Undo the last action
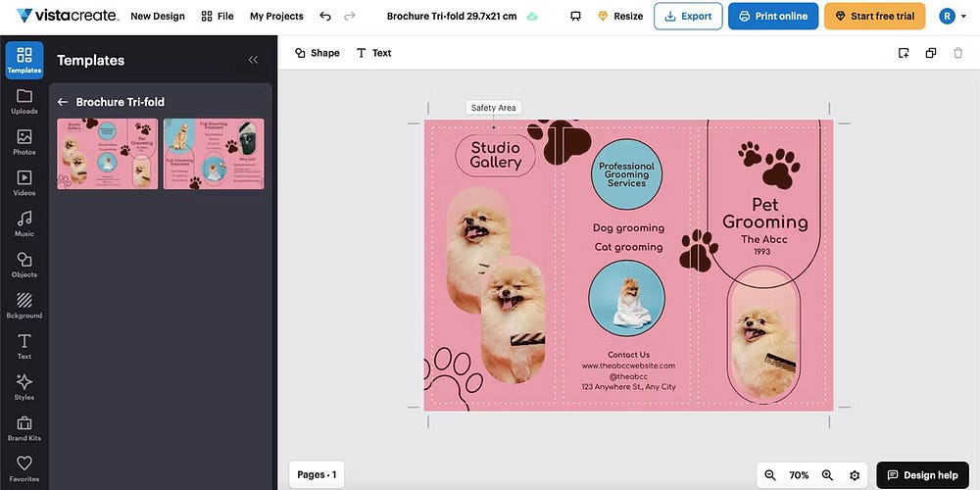 (x=325, y=17)
